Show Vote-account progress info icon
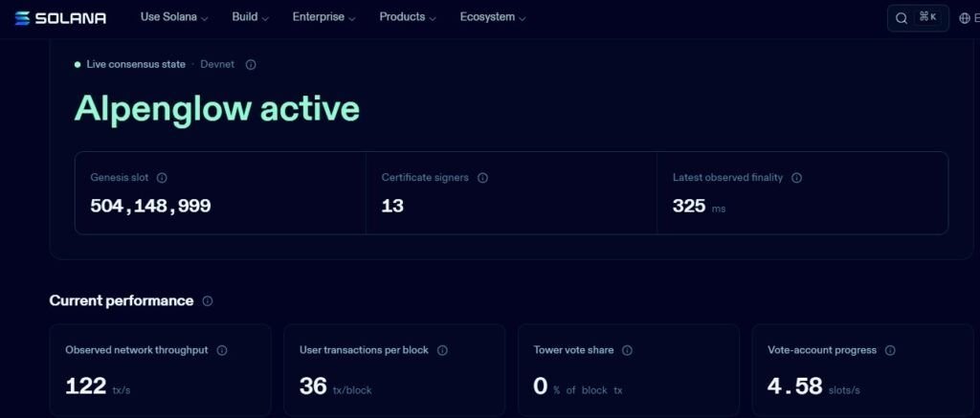This screenshot has width=980, height=418. [x=891, y=350]
